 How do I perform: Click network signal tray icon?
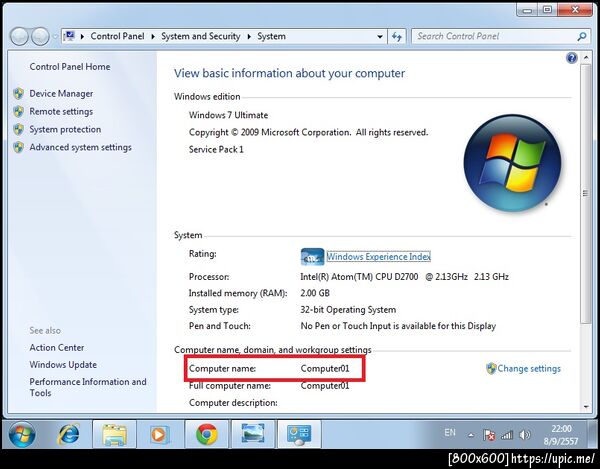(507, 435)
